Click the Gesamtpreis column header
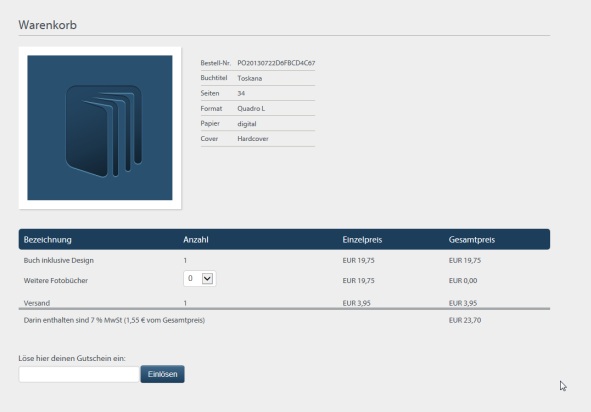This screenshot has width=591, height=412. click(x=472, y=240)
